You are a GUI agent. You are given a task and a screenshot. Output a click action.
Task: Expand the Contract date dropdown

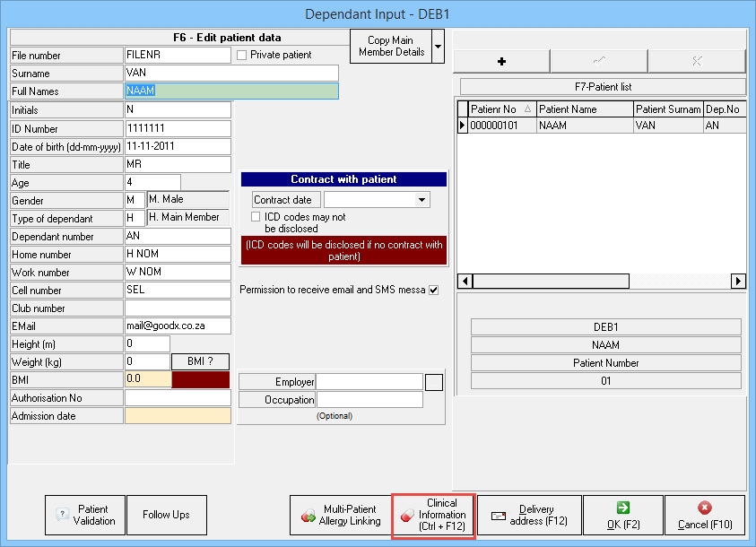click(422, 200)
